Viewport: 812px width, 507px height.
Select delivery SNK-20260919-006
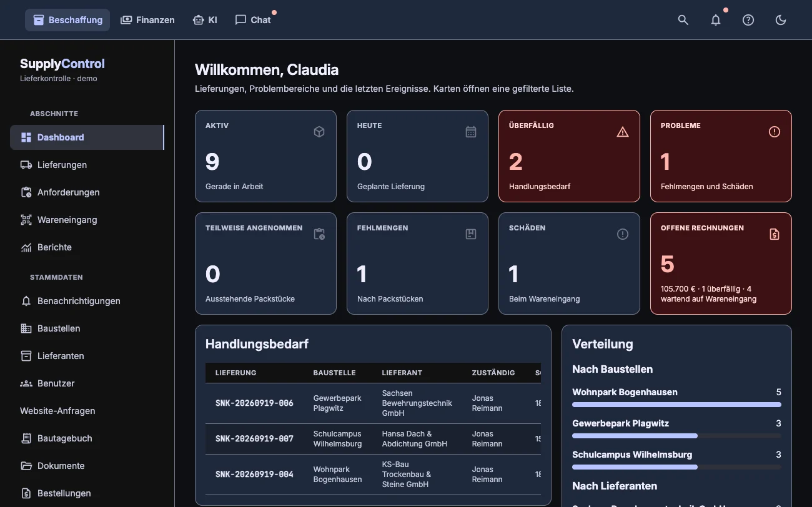click(254, 403)
